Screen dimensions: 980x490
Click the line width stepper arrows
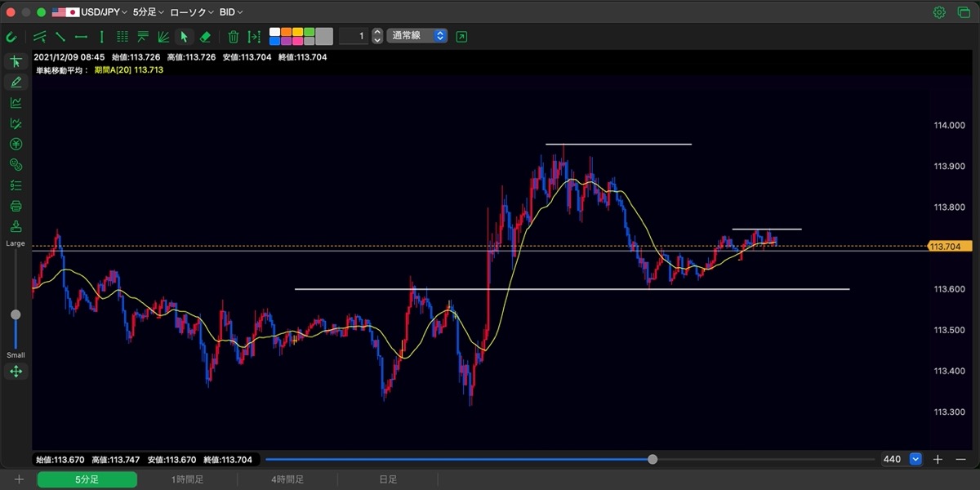pos(377,36)
